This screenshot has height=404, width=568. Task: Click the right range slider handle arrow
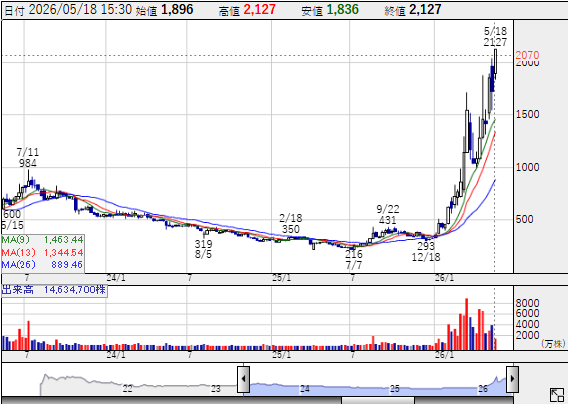click(512, 379)
